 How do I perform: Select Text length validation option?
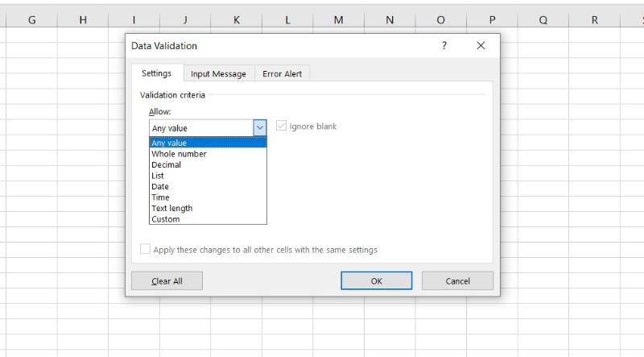(171, 208)
